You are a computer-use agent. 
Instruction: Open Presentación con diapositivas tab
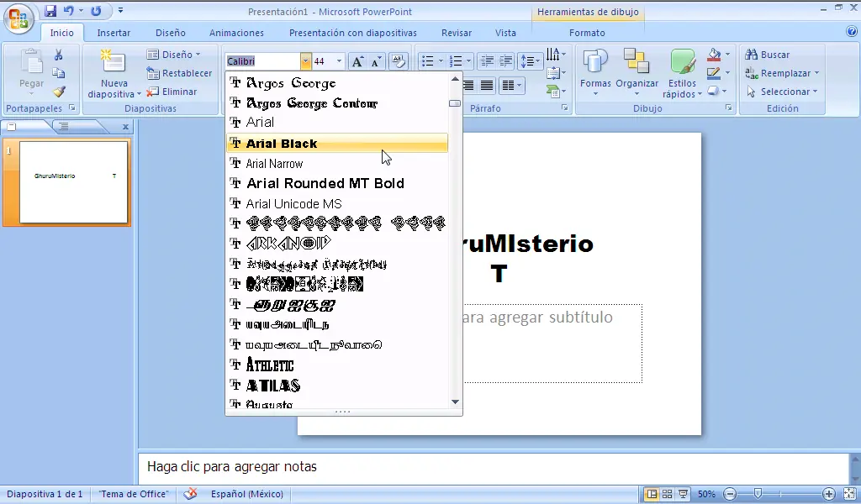coord(353,33)
